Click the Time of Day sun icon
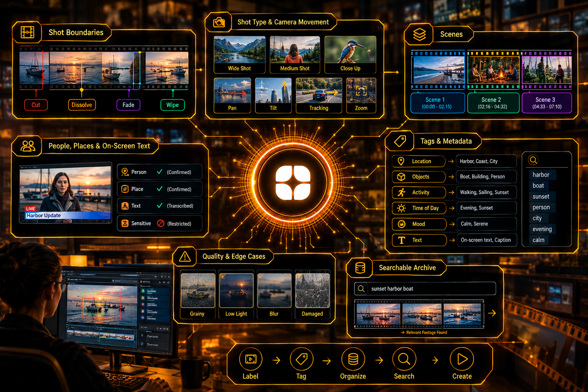The image size is (588, 392). (x=401, y=208)
